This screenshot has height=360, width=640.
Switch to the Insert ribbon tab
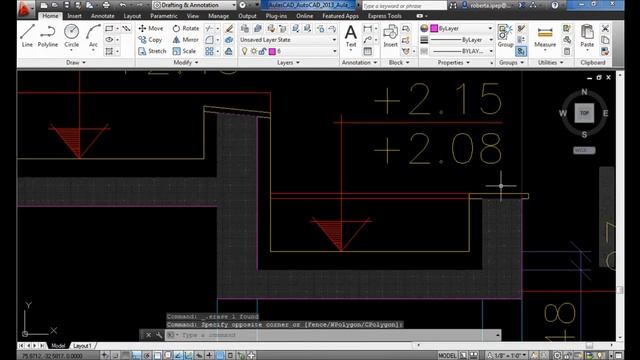tap(74, 16)
